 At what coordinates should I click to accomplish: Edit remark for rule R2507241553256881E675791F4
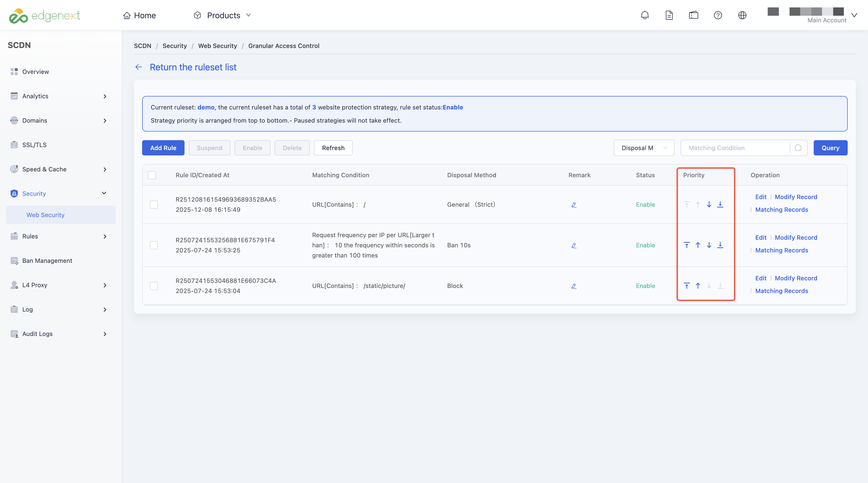click(574, 245)
